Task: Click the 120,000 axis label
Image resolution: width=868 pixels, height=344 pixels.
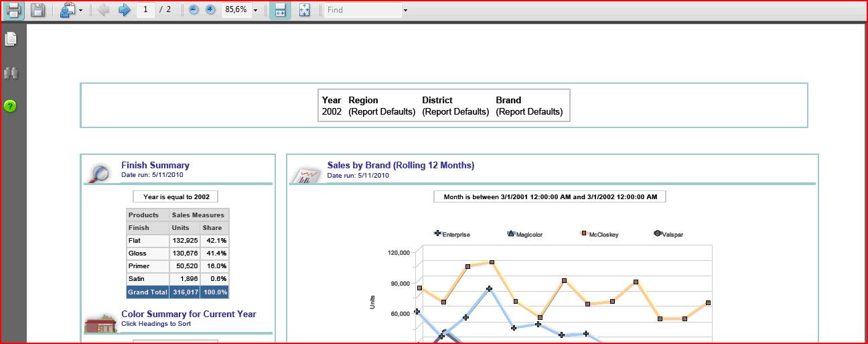Action: (399, 253)
